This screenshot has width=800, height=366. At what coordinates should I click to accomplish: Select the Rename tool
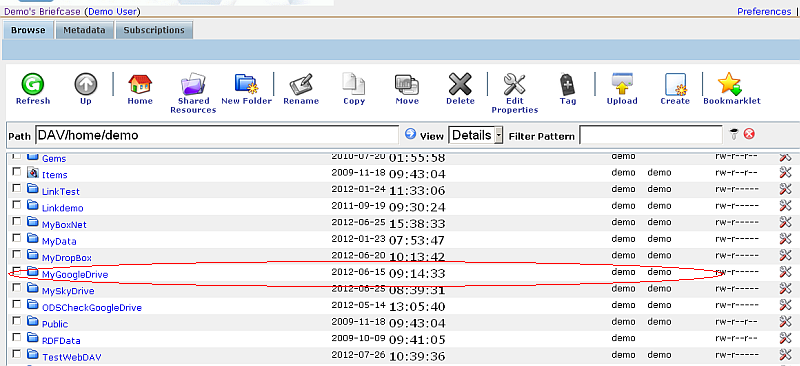coord(301,84)
